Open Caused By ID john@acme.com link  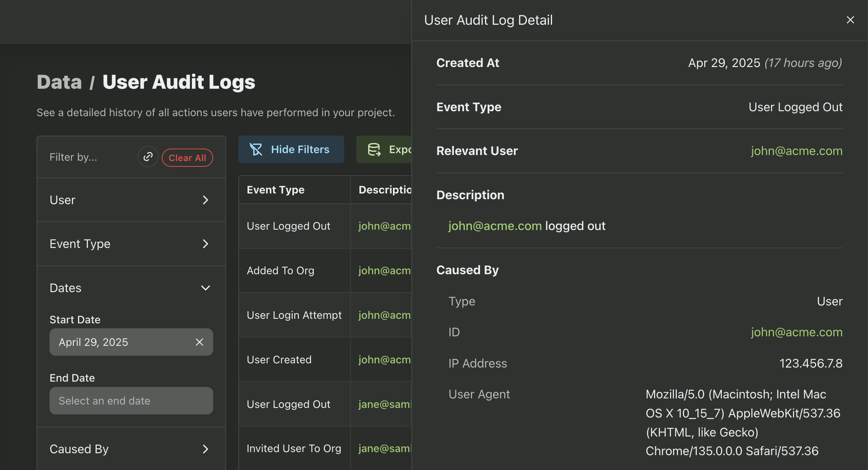tap(796, 332)
